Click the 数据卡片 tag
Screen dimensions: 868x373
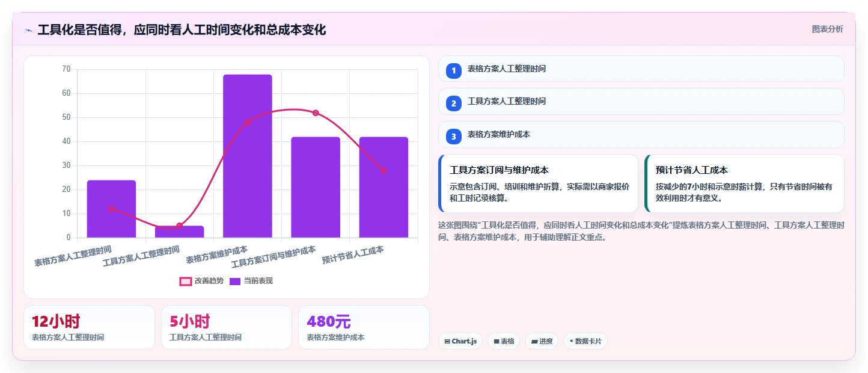[x=585, y=341]
